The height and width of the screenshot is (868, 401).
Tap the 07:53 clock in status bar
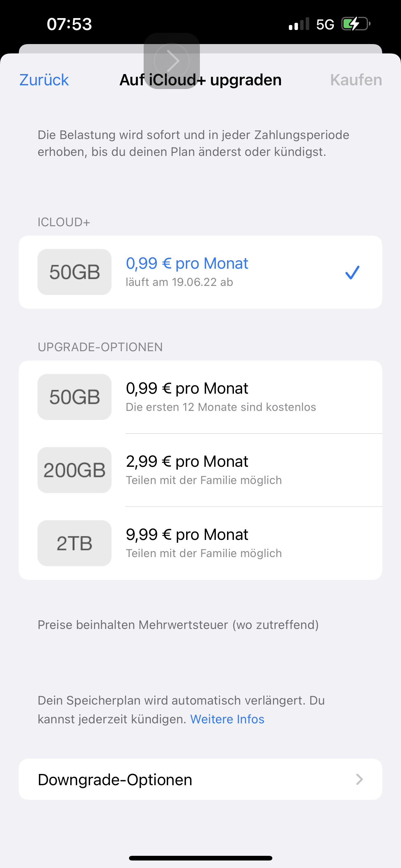coord(69,24)
